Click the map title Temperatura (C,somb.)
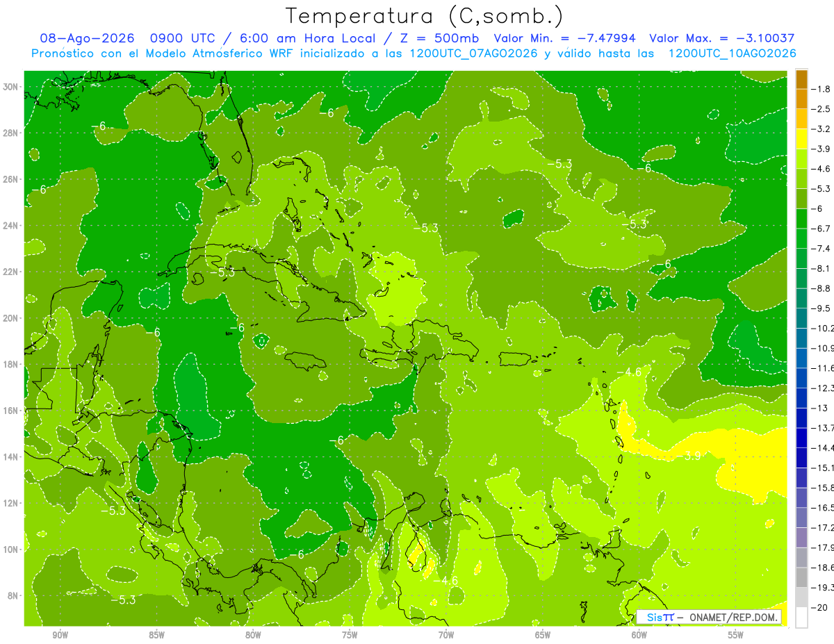834x644 pixels. click(424, 16)
